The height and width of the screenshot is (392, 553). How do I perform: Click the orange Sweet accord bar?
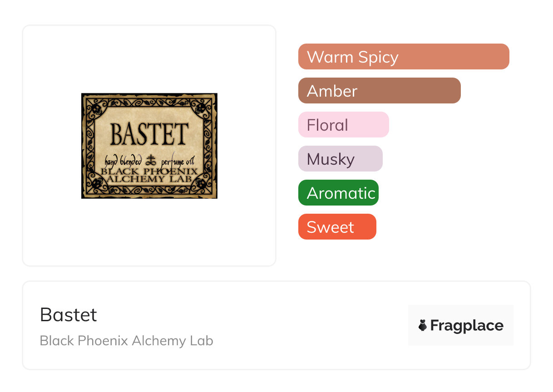337,227
